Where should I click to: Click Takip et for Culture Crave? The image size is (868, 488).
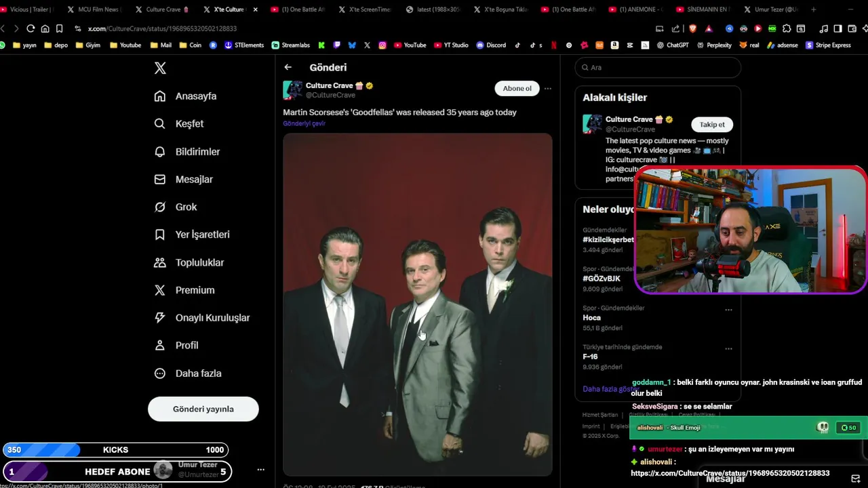(x=712, y=125)
